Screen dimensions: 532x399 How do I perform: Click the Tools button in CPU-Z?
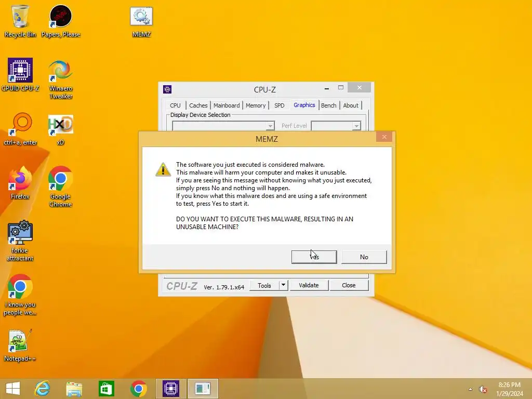pyautogui.click(x=264, y=285)
